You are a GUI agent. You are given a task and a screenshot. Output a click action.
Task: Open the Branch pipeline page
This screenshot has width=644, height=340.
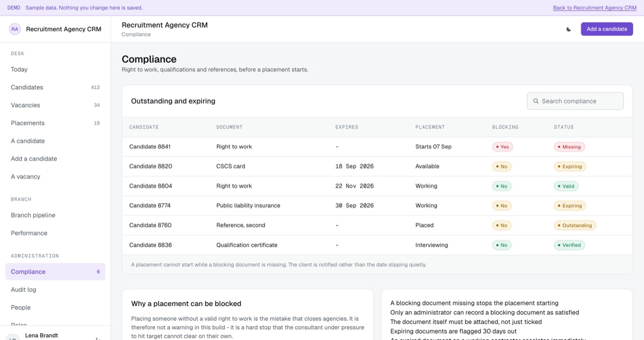click(55, 215)
